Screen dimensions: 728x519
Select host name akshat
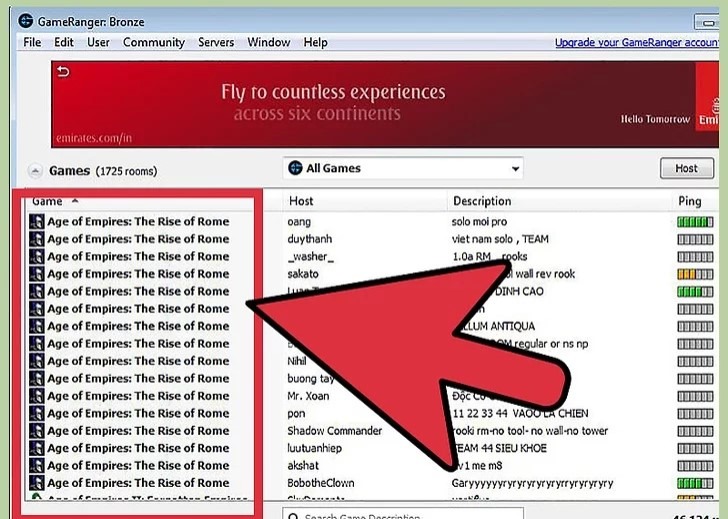point(303,466)
